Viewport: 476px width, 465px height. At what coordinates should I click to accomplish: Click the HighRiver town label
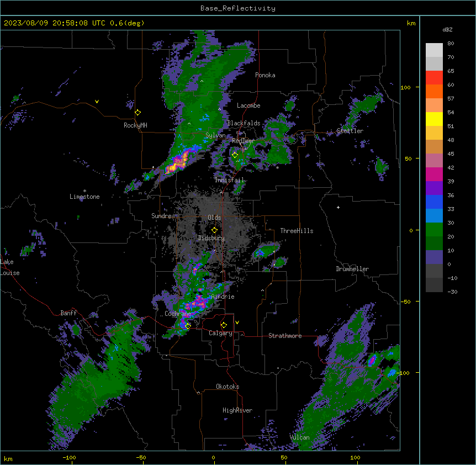[237, 410]
